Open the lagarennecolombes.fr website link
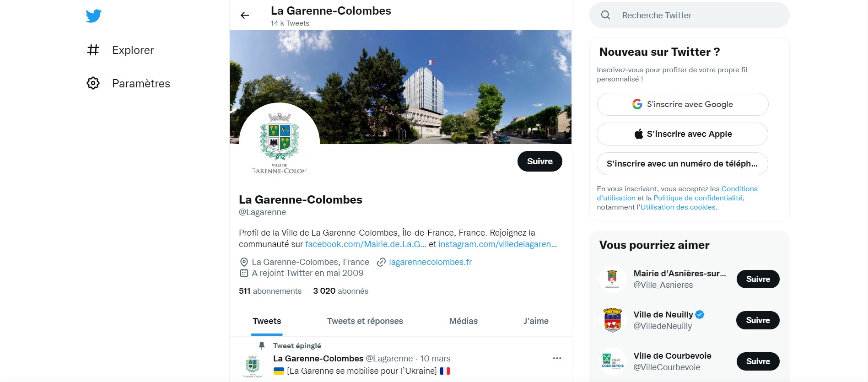The height and width of the screenshot is (382, 868). 430,262
